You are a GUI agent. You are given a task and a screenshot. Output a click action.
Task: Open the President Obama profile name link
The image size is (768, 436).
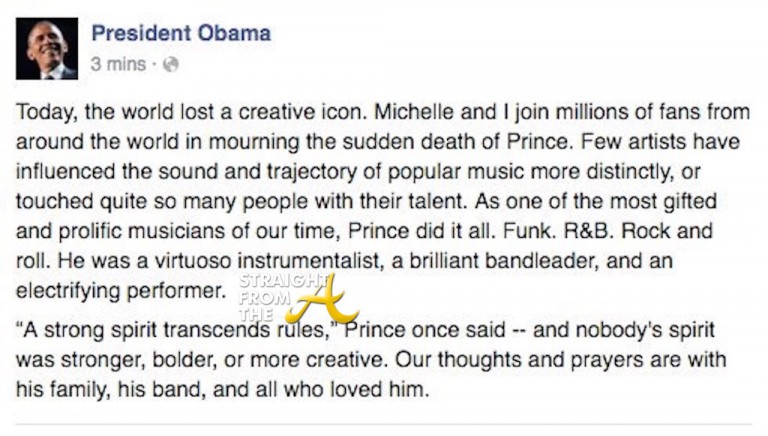[180, 32]
